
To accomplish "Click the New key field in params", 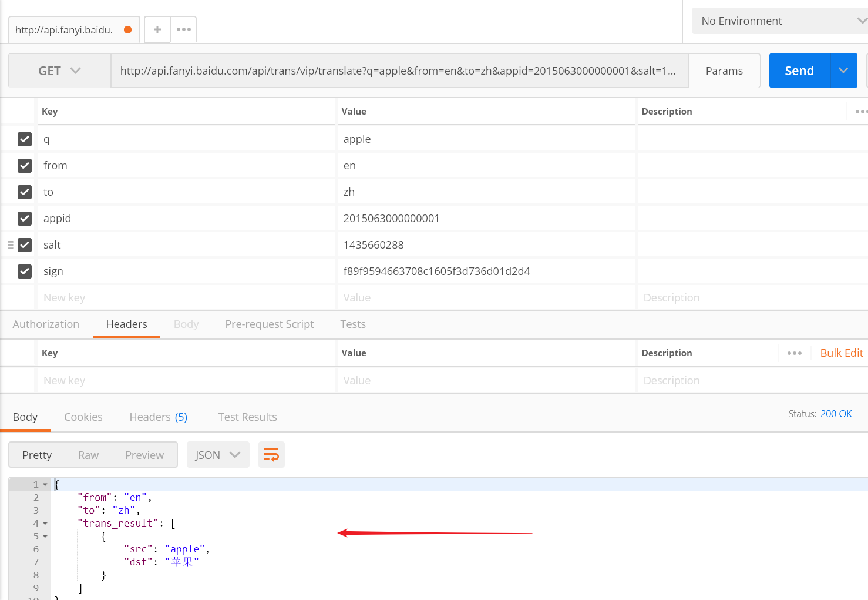I will coord(187,298).
